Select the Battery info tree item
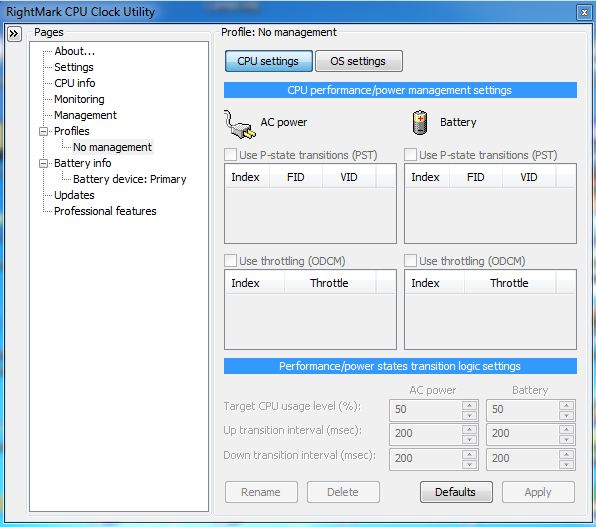The width and height of the screenshot is (596, 527). pos(82,163)
